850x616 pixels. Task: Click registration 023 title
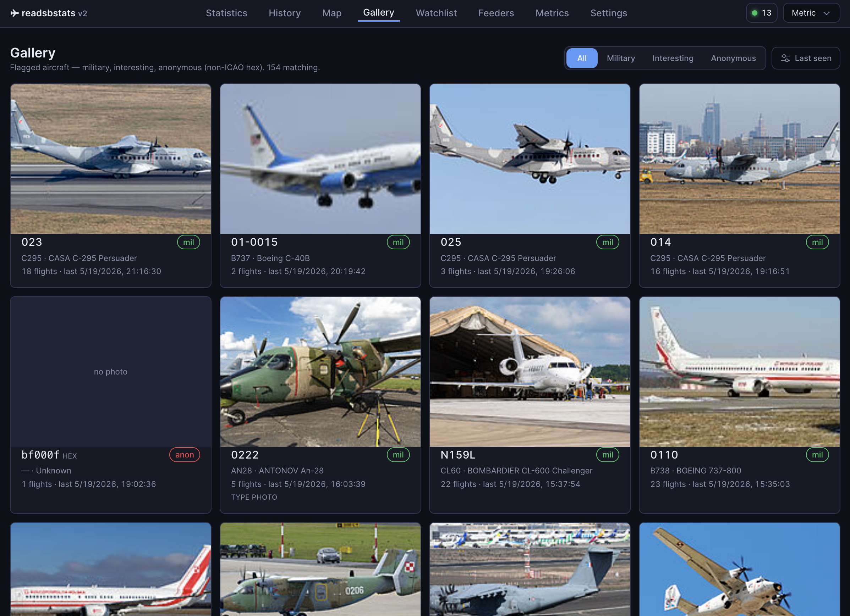coord(32,242)
